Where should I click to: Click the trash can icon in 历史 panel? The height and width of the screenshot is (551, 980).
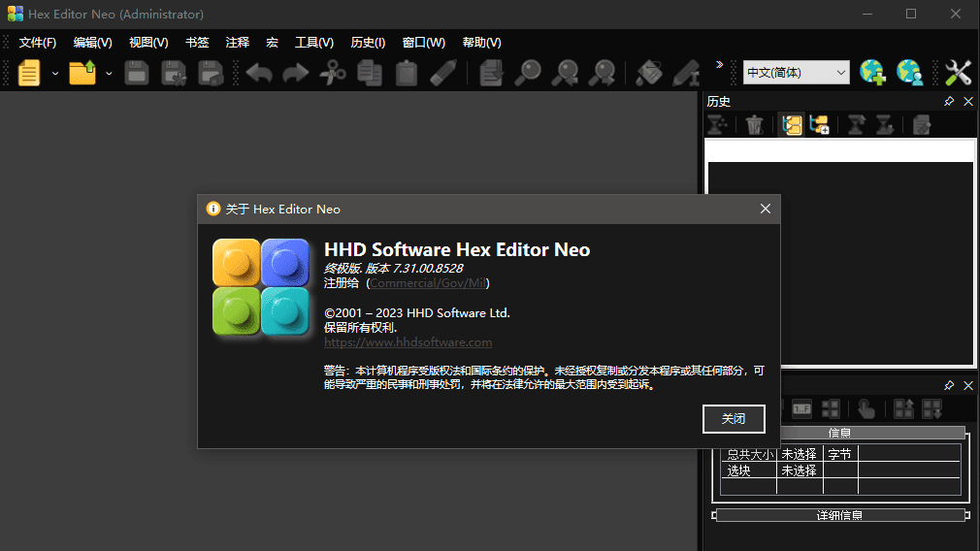click(x=754, y=125)
